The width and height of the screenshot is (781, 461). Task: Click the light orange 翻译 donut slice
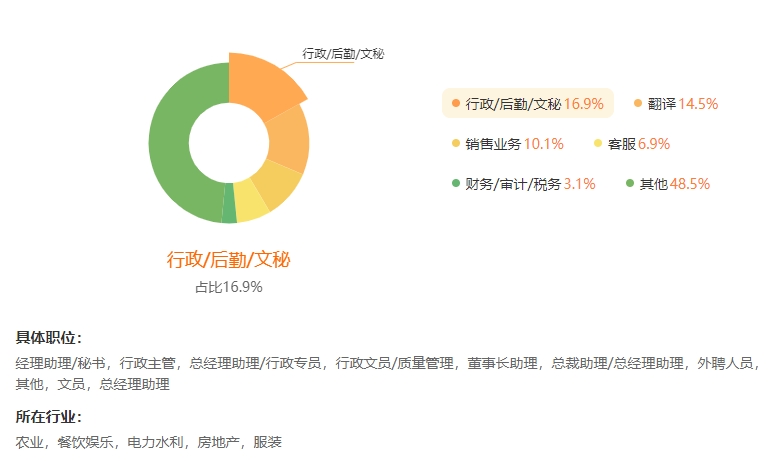pyautogui.click(x=288, y=138)
